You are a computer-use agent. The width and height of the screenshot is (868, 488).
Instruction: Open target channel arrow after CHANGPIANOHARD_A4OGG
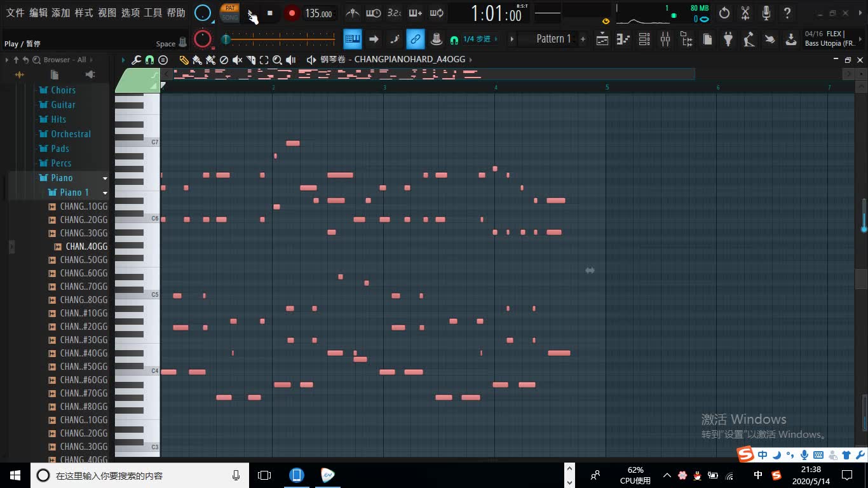(471, 59)
